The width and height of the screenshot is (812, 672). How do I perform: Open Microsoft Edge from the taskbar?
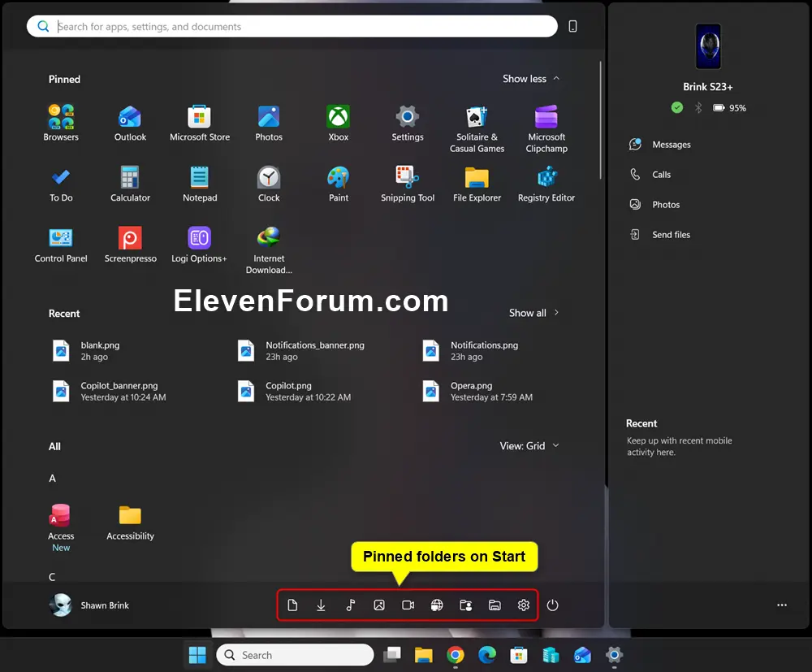(486, 655)
